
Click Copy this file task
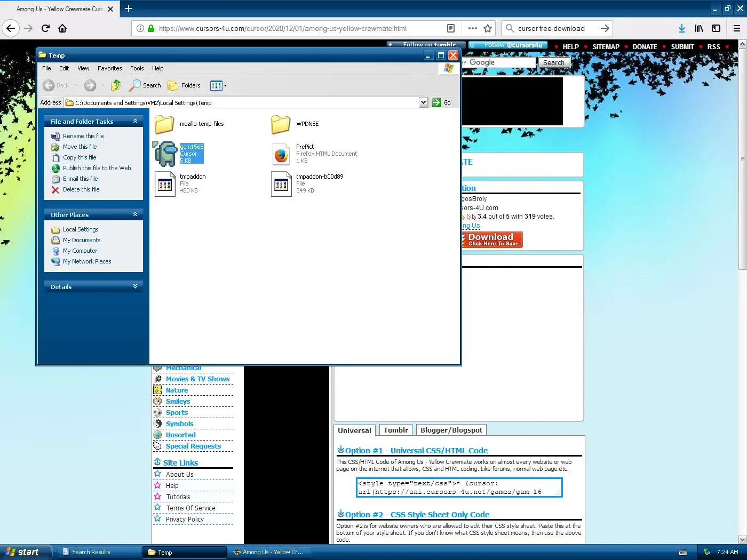point(74,157)
